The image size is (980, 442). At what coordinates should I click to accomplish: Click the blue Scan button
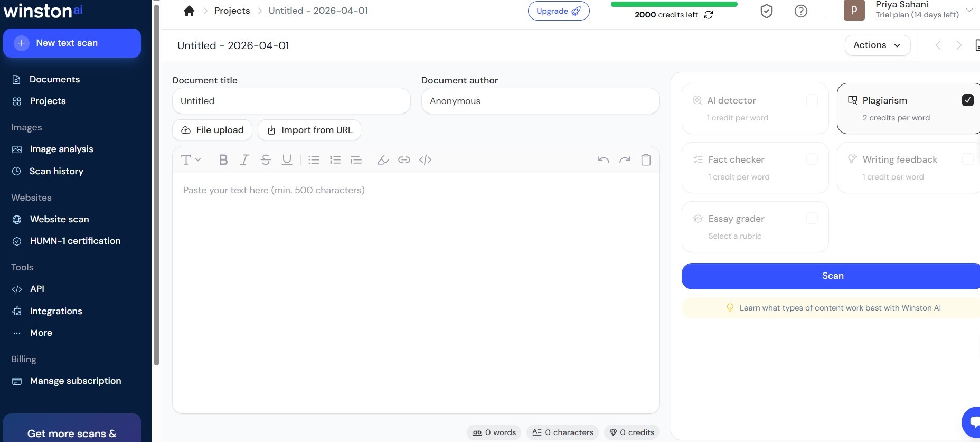[831, 276]
